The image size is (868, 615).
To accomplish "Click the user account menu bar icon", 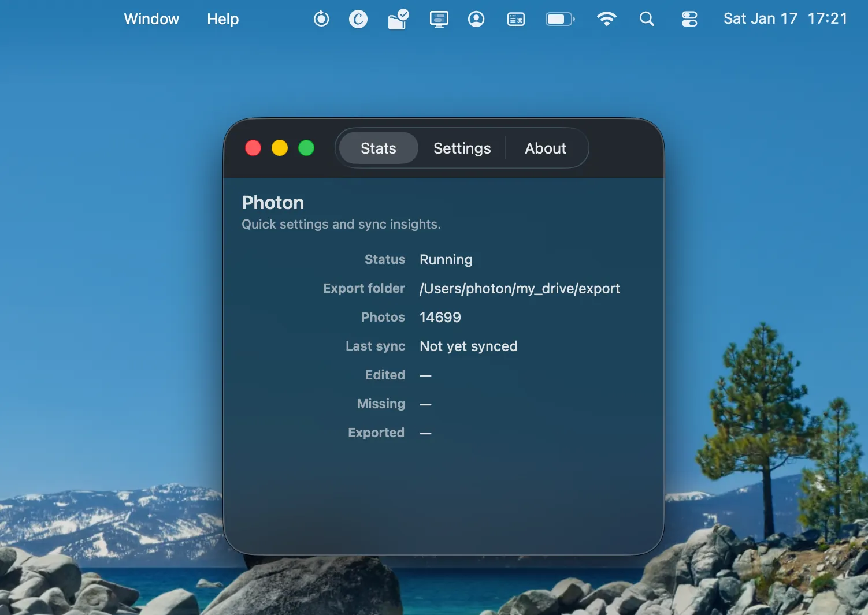I will (476, 19).
